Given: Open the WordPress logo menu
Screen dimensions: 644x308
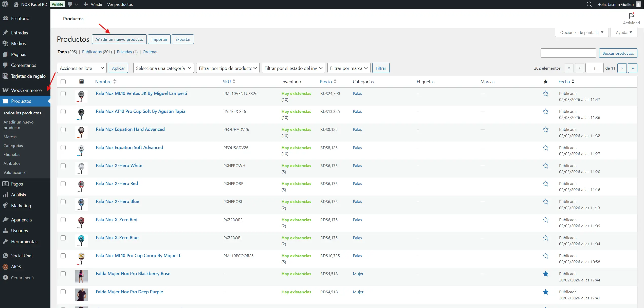Looking at the screenshot, I should 5,4.
